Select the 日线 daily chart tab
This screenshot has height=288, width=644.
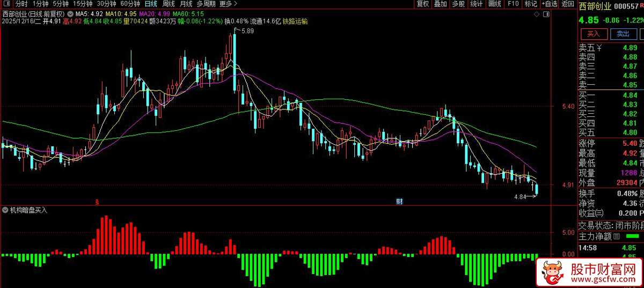click(x=151, y=4)
